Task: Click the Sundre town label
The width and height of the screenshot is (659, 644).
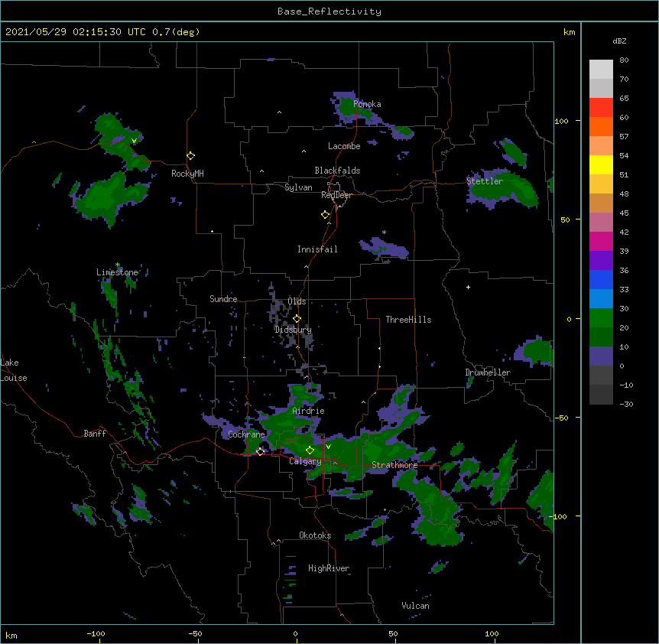Action: (x=223, y=299)
